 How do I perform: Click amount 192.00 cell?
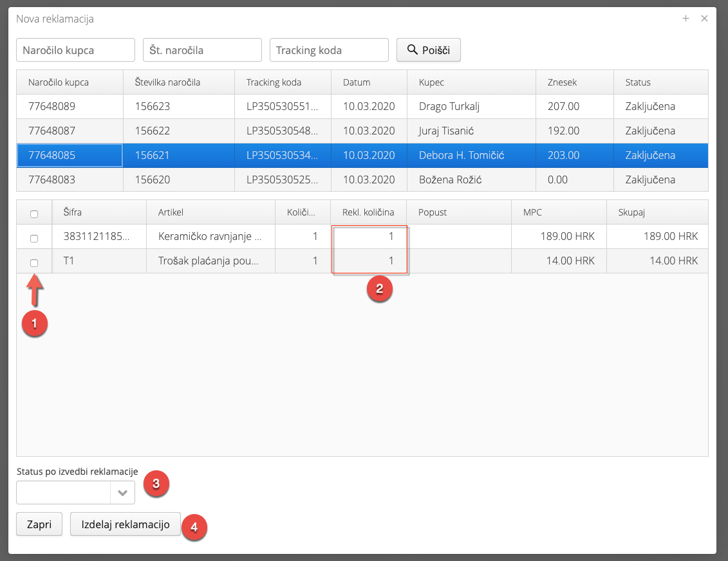[x=575, y=131]
